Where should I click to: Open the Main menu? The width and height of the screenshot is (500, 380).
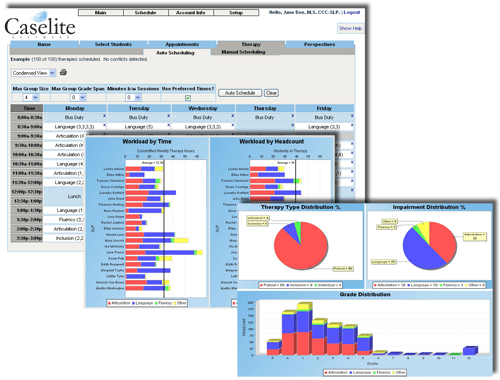(101, 13)
